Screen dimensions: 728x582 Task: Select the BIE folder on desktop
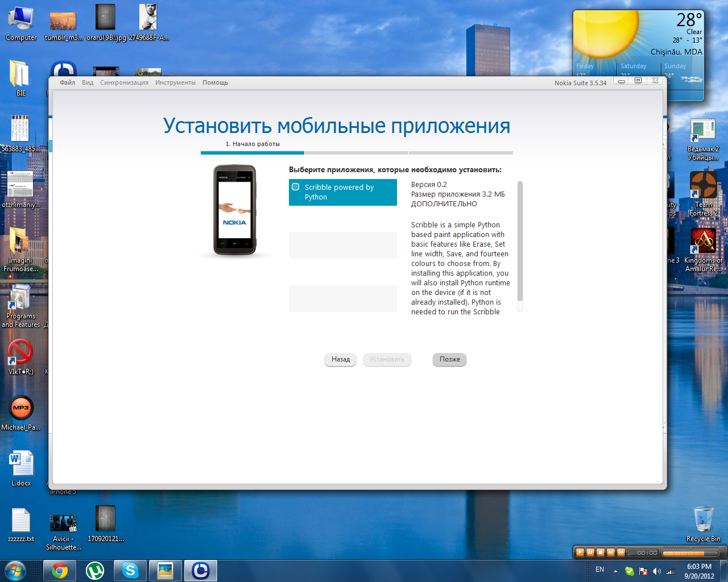click(x=20, y=78)
